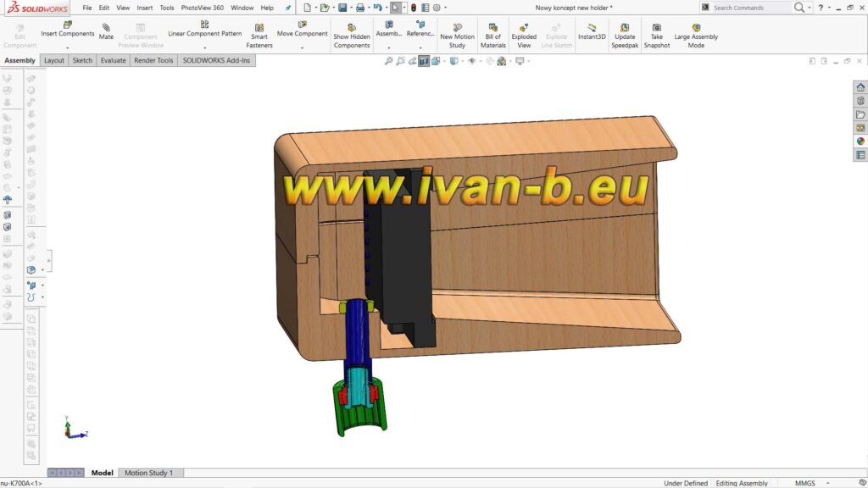
Task: Open the Insert menu
Action: (x=144, y=8)
